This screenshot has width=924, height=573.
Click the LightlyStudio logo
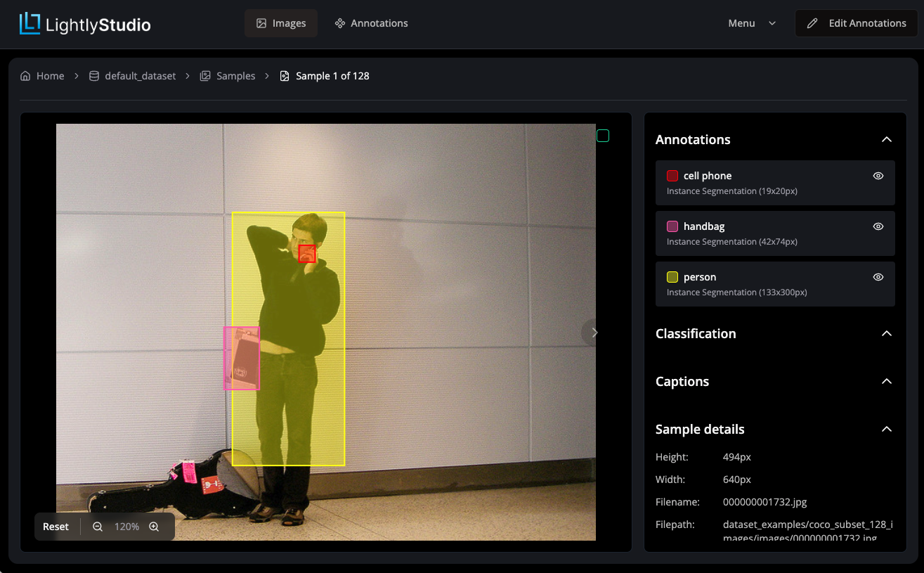pos(85,24)
